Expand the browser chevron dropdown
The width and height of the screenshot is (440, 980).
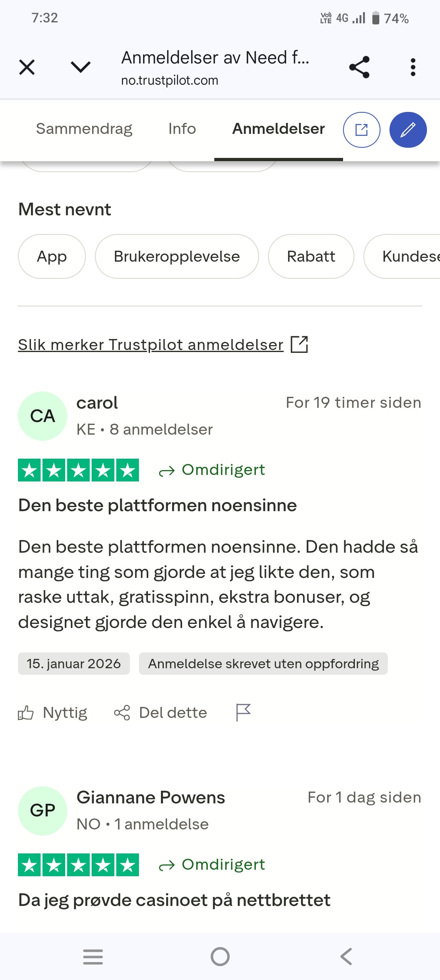(x=81, y=67)
